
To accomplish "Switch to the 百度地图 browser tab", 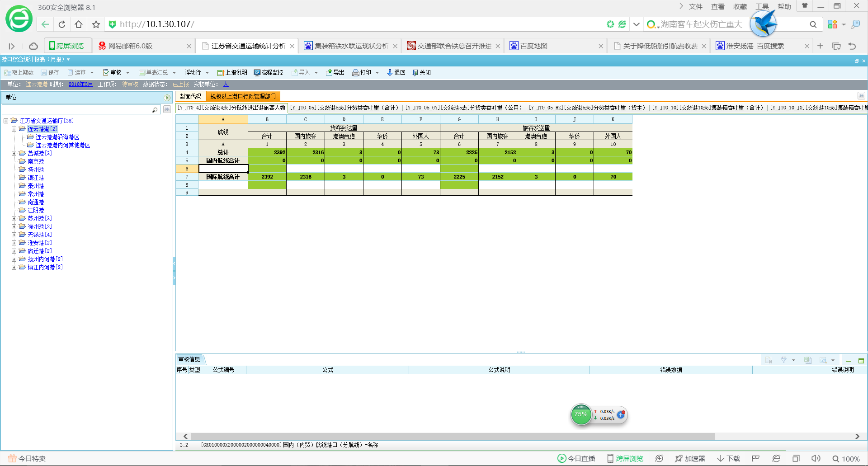I will point(533,46).
